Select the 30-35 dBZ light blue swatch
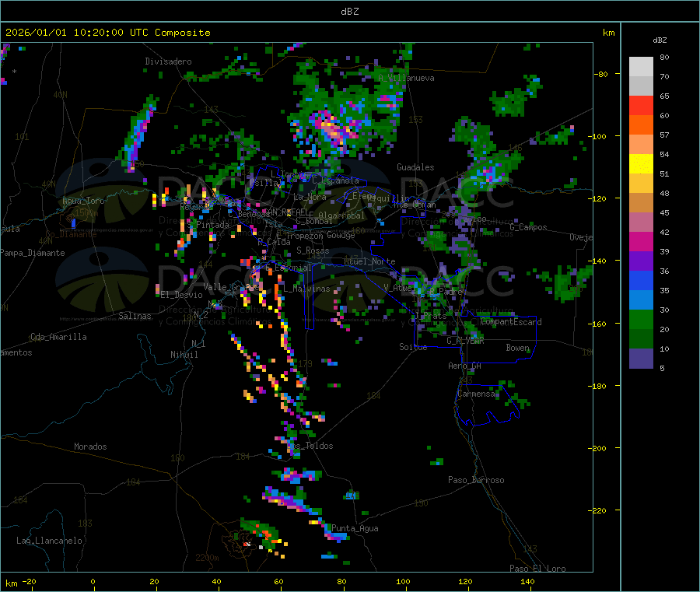Viewport: 700px width, 592px height. (641, 300)
